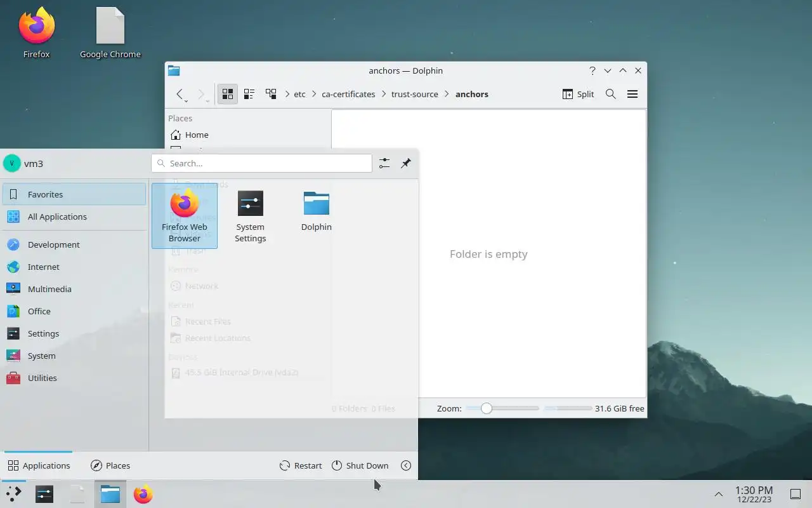Expand more session actions arrow
The width and height of the screenshot is (812, 508).
pos(406,465)
